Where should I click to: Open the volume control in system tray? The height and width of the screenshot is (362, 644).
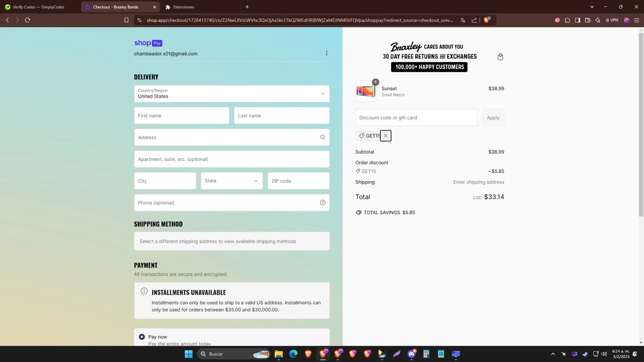click(x=604, y=354)
